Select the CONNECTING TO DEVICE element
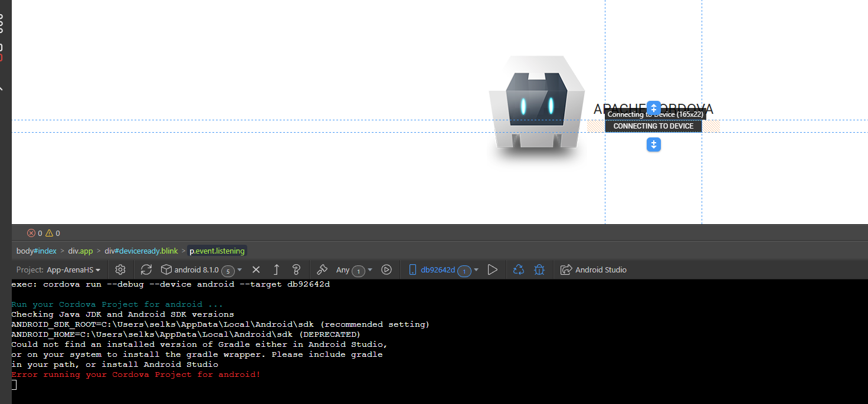Viewport: 868px width, 404px height. pyautogui.click(x=653, y=126)
